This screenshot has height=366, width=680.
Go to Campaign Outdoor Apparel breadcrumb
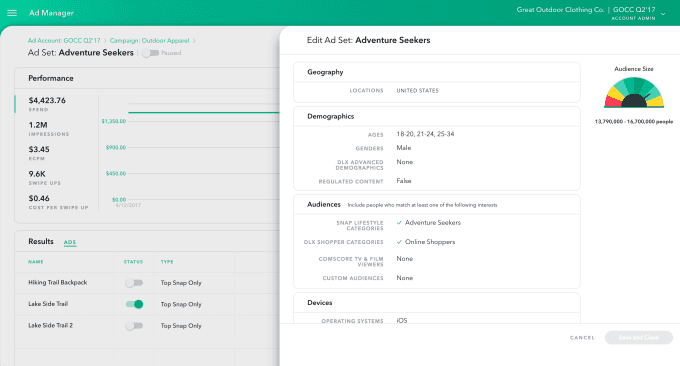pyautogui.click(x=149, y=41)
